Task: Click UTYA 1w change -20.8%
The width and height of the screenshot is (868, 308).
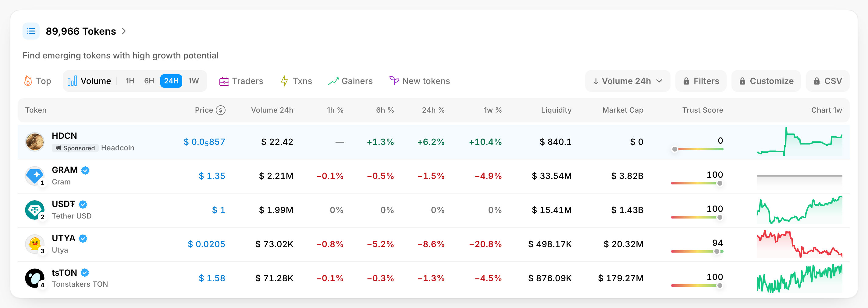Action: coord(486,244)
